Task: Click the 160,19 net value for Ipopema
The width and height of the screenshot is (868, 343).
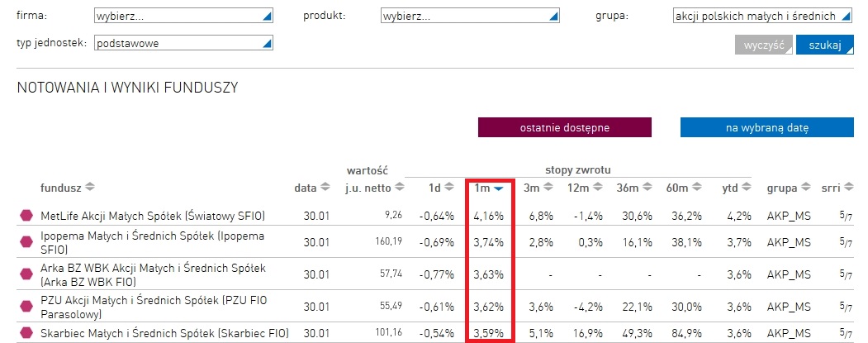Action: [388, 241]
